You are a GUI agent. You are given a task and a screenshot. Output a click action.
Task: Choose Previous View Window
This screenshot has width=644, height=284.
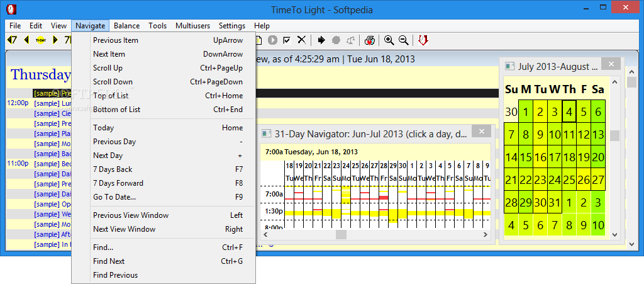pyautogui.click(x=164, y=215)
